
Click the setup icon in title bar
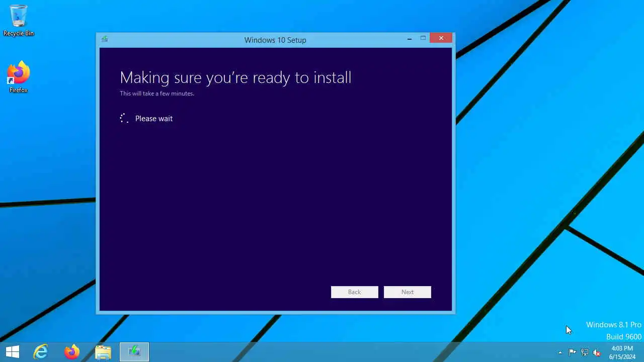[x=105, y=39]
